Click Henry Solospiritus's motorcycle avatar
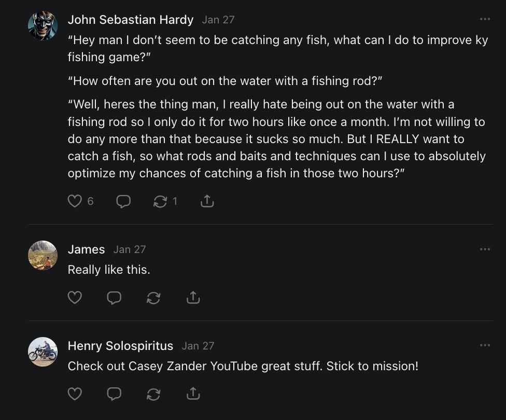506x420 pixels. pos(43,352)
